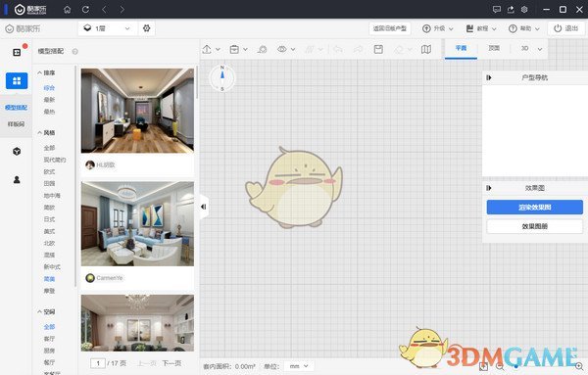Click the toolbox toolbar icon
Screen dimensions: 588x375
234,49
